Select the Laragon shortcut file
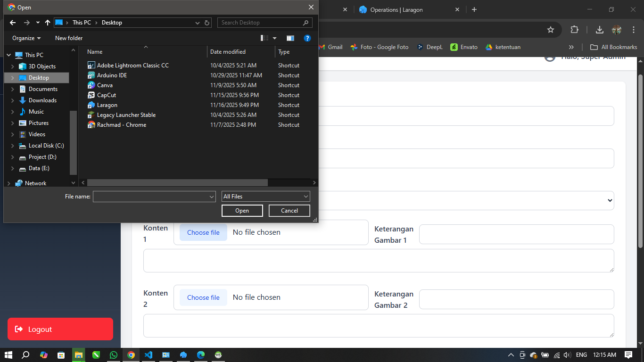This screenshot has width=644, height=362. click(107, 105)
